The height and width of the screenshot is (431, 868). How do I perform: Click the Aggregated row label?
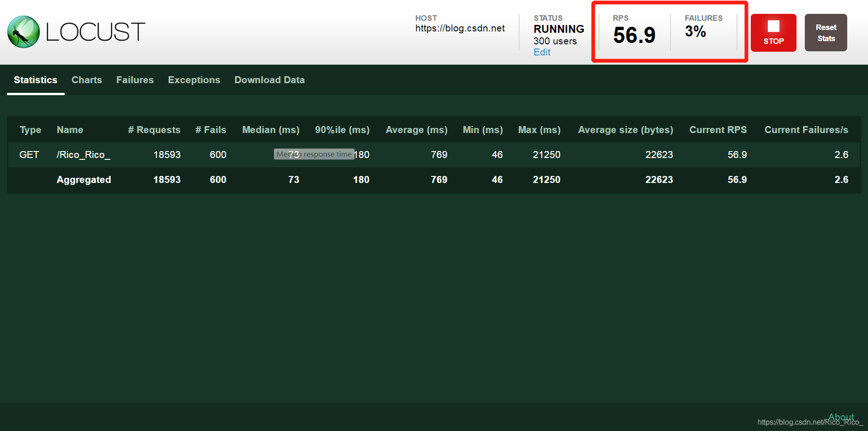click(84, 180)
